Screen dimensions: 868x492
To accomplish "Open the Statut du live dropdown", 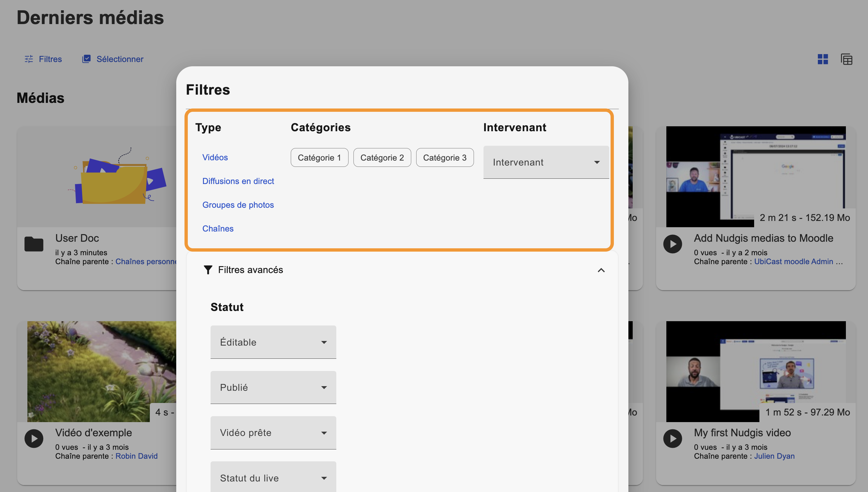I will (x=273, y=477).
